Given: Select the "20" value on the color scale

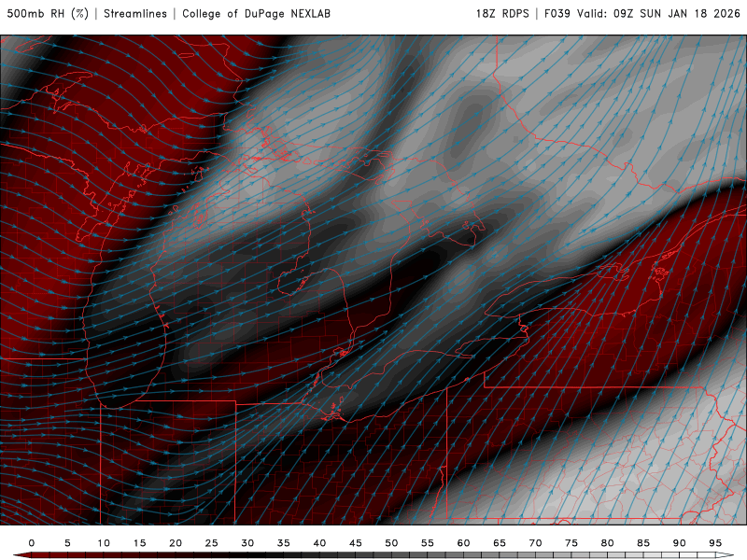Looking at the screenshot, I should pyautogui.click(x=176, y=543).
